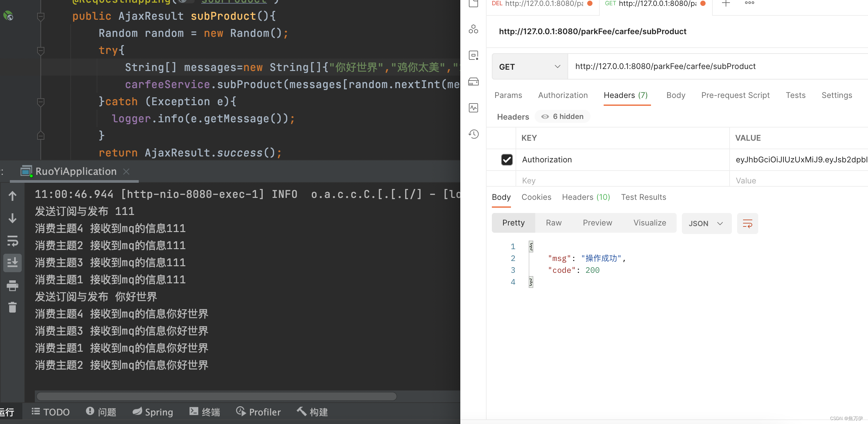This screenshot has width=868, height=424.
Task: Collapse the subProduct method fold marker
Action: pyautogui.click(x=41, y=16)
